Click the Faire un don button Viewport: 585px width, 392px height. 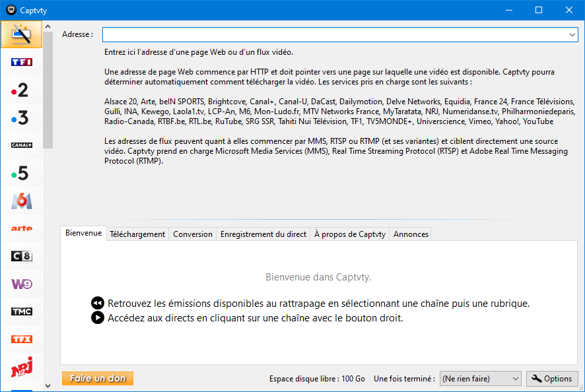[x=98, y=379]
